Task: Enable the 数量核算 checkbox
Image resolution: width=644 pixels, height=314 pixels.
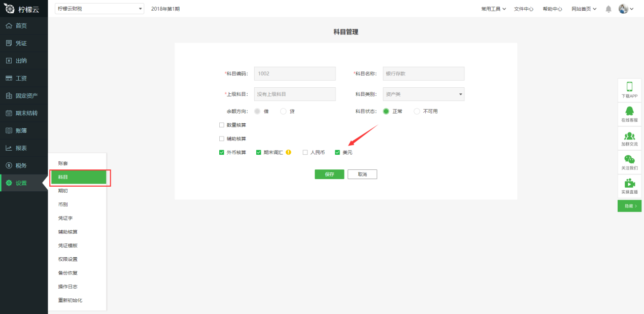Action: 221,125
